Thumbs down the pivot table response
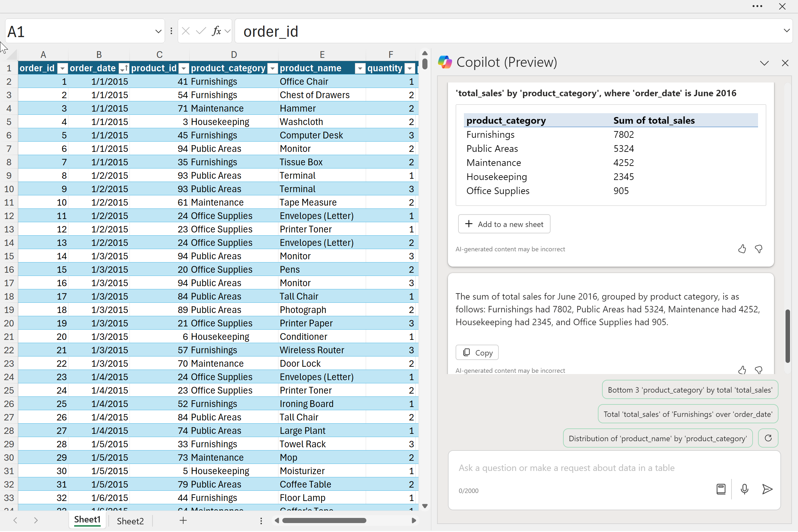Screen dimensions: 798x532 (759, 249)
